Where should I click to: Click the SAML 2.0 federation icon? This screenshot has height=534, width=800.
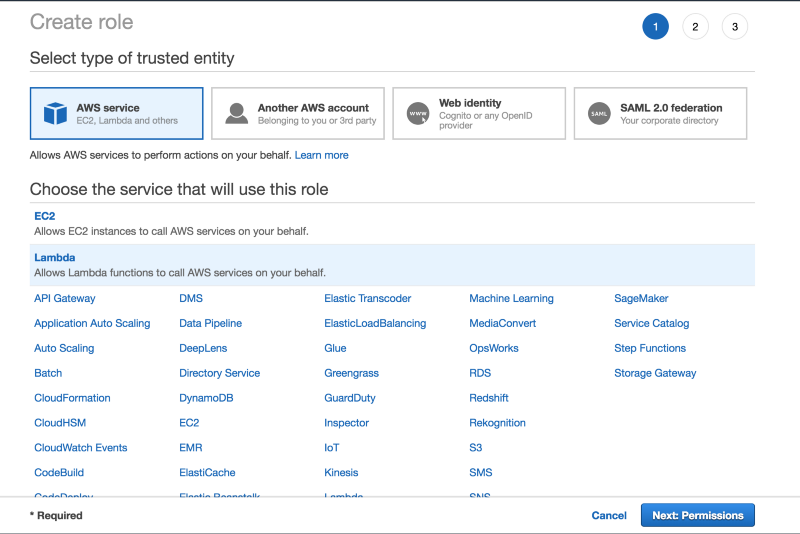click(x=599, y=113)
